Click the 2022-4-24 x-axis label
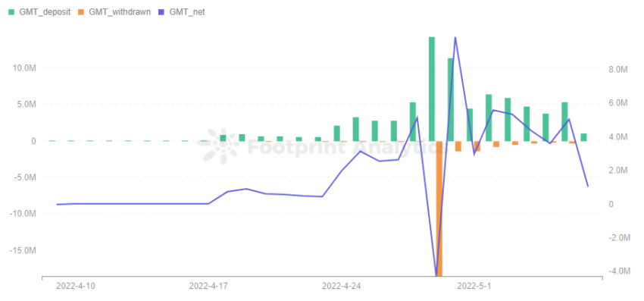The width and height of the screenshot is (644, 301). click(342, 286)
